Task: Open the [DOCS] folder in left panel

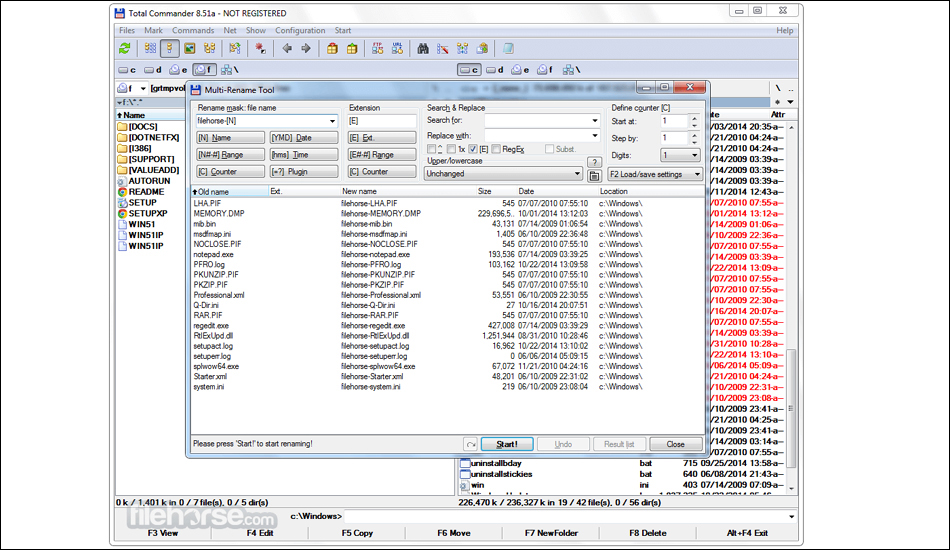Action: pyautogui.click(x=142, y=127)
